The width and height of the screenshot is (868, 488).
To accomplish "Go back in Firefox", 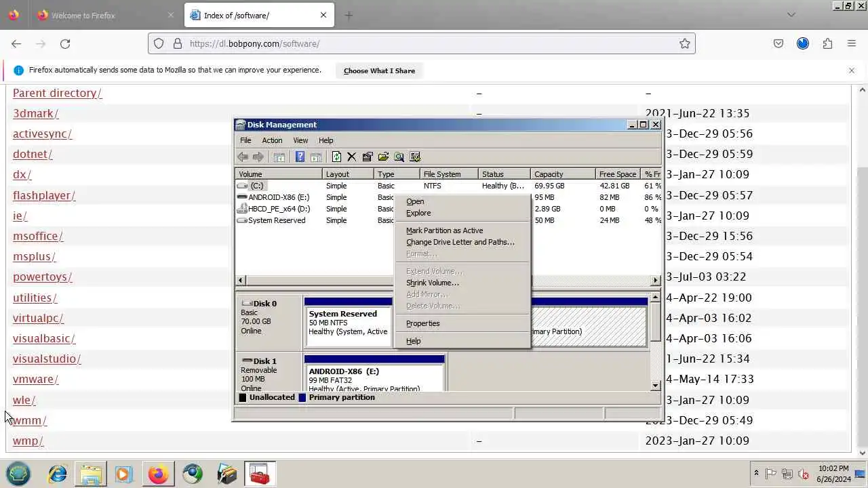I will (16, 43).
